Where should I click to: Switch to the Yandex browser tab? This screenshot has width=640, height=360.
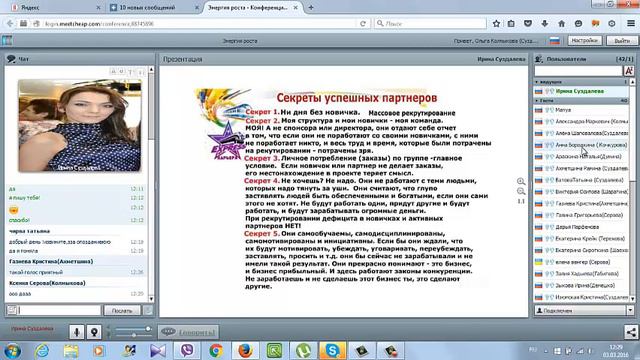(55, 7)
